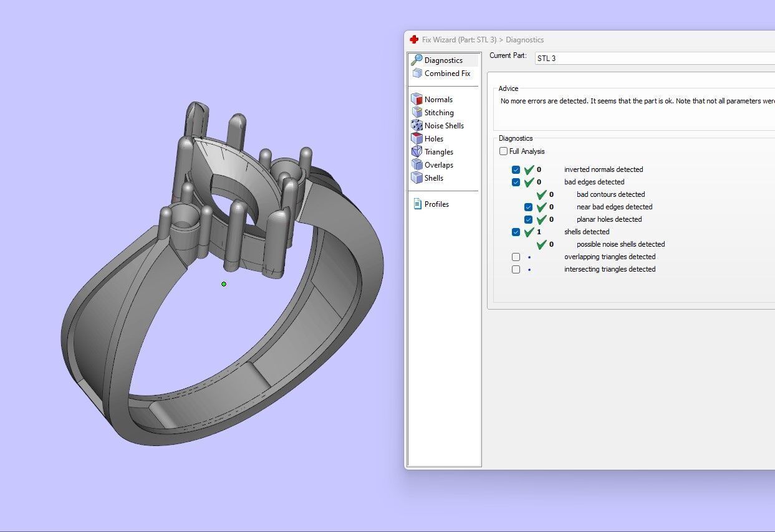Click the Holes page label
This screenshot has width=775, height=532.
click(x=434, y=139)
